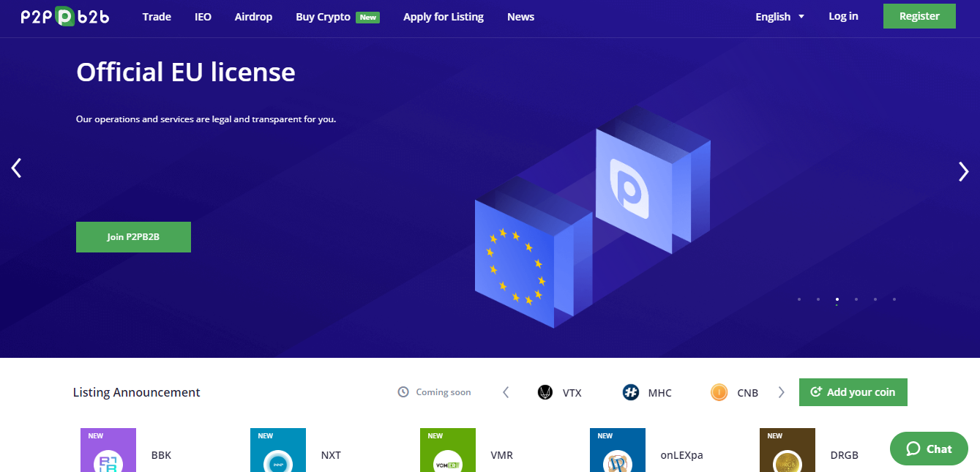Click the VTX coin icon

pyautogui.click(x=545, y=392)
